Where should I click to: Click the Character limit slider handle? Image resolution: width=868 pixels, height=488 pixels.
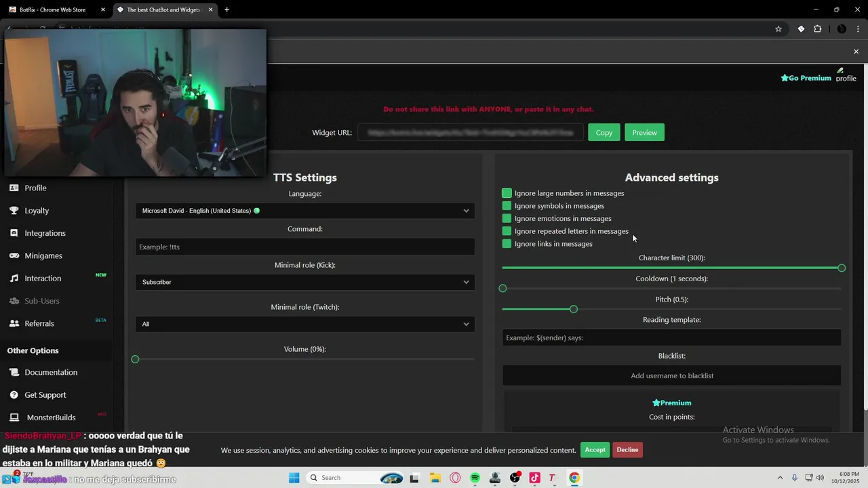[842, 268]
